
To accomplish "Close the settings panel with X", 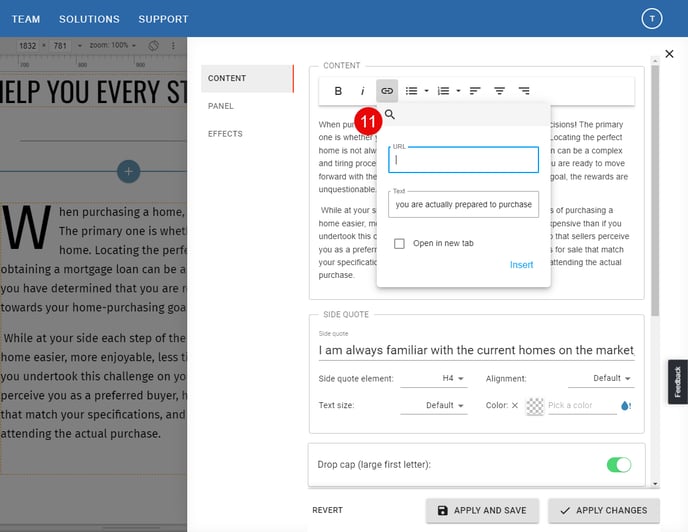I will click(669, 54).
